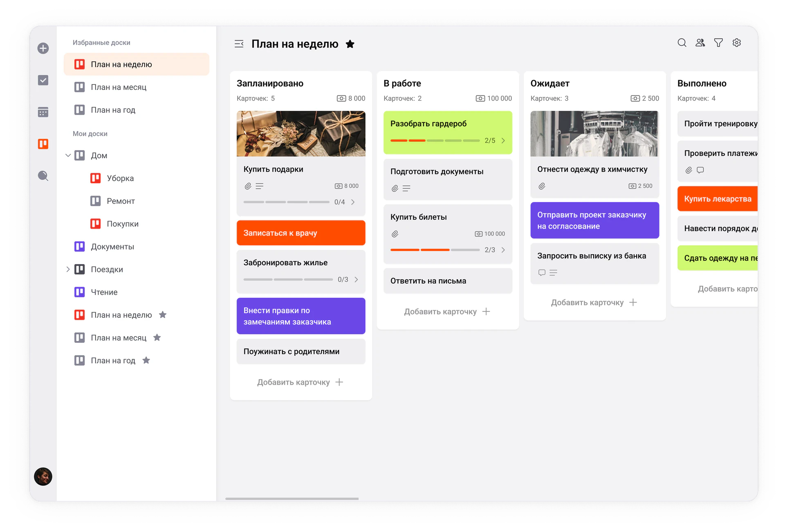Click the progress bar on Разобрать гардероб card
Image resolution: width=785 pixels, height=532 pixels.
click(x=435, y=141)
